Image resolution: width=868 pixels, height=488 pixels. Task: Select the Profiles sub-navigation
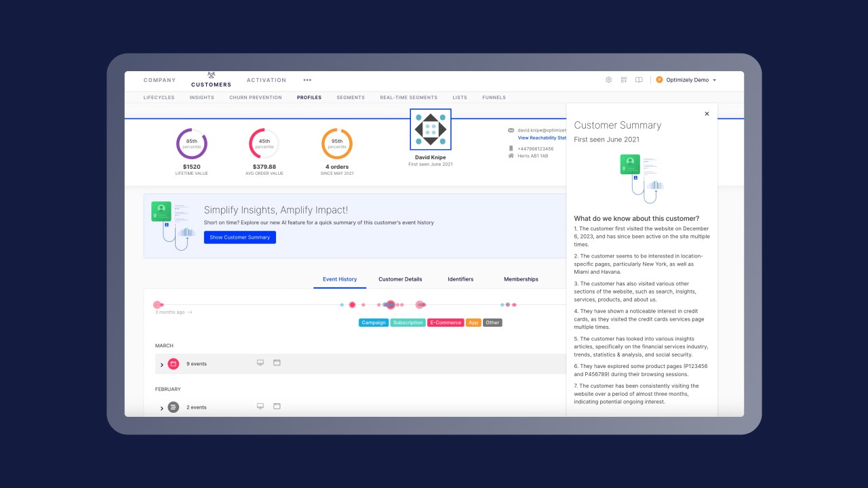click(309, 98)
